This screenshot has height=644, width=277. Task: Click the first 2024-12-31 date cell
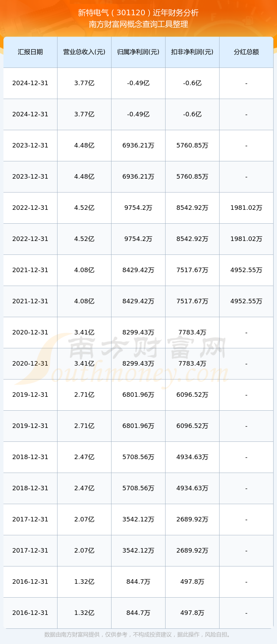(30, 83)
